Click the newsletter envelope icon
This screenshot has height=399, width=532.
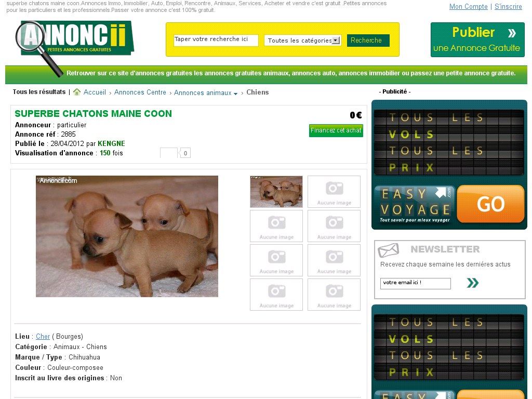[389, 250]
